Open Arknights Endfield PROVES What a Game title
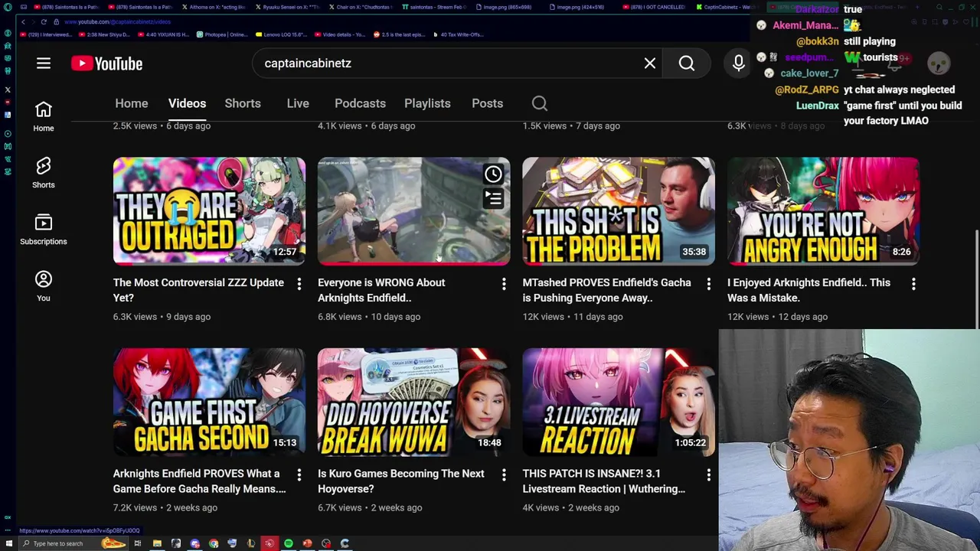The height and width of the screenshot is (551, 980). (199, 481)
